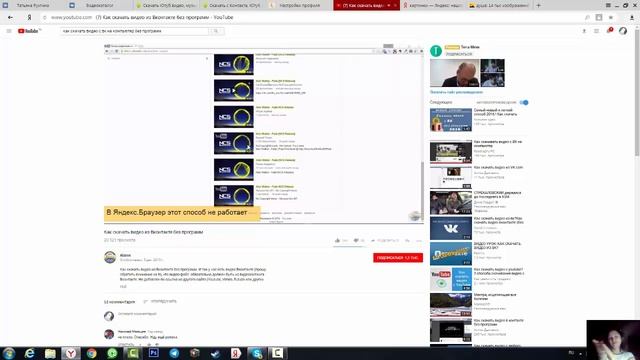This screenshot has width=640, height=360.
Task: Open suggested video with the YouTube logo thumbnail
Action: click(x=451, y=279)
